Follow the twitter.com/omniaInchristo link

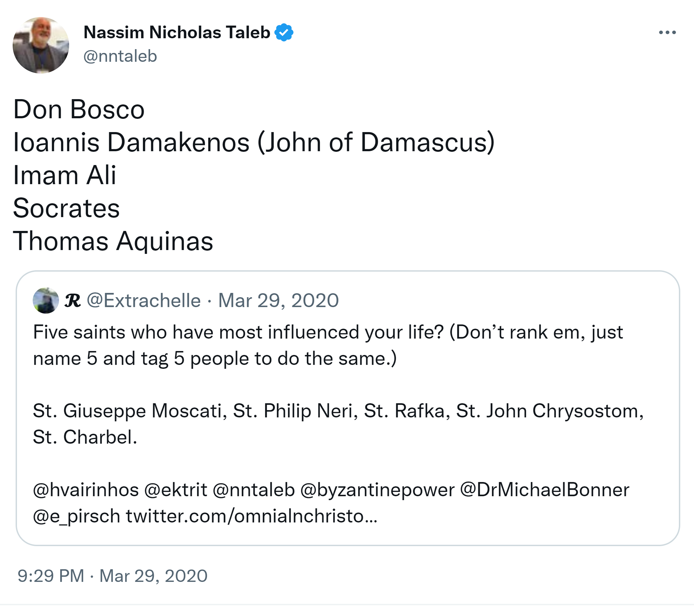251,516
